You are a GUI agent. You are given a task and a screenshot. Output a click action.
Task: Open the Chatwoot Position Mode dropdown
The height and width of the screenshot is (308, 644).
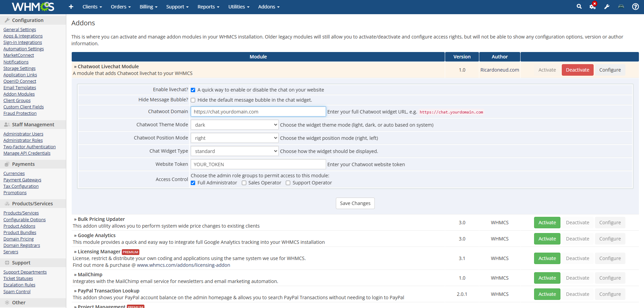point(235,138)
